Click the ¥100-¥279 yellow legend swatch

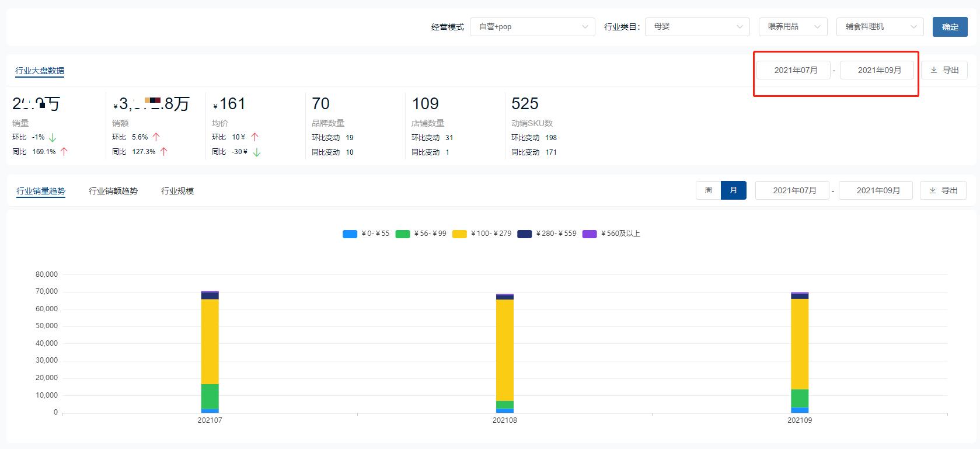click(x=460, y=234)
